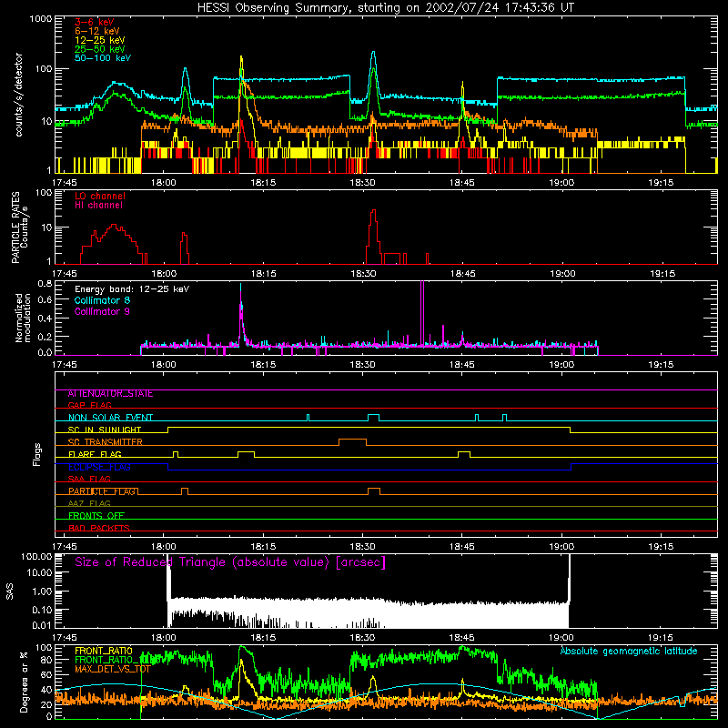The image size is (728, 728).
Task: Click the vertical Flags axis label
Action: click(36, 454)
